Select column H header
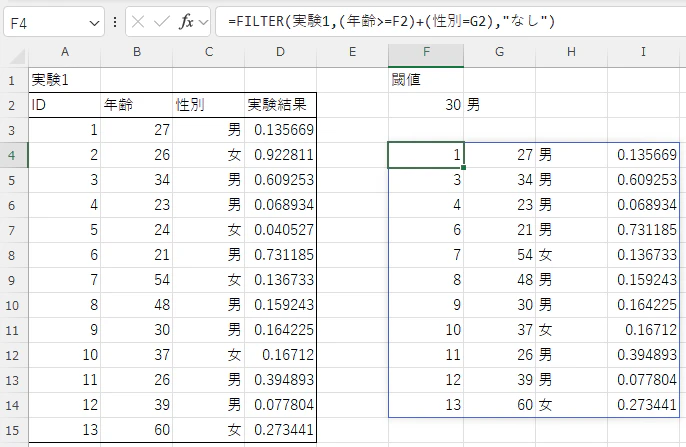Screen dimensions: 686x447 (571, 52)
